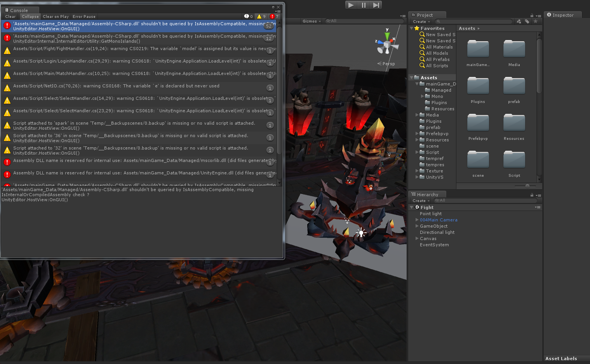Click the Step frame button

coord(376,5)
